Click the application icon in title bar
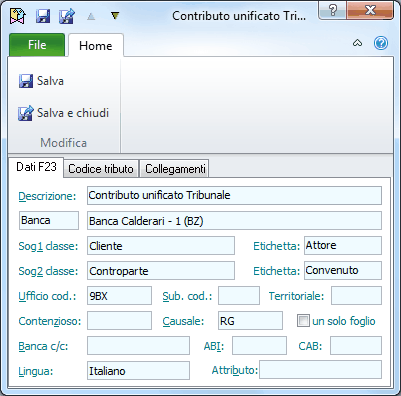 click(18, 16)
